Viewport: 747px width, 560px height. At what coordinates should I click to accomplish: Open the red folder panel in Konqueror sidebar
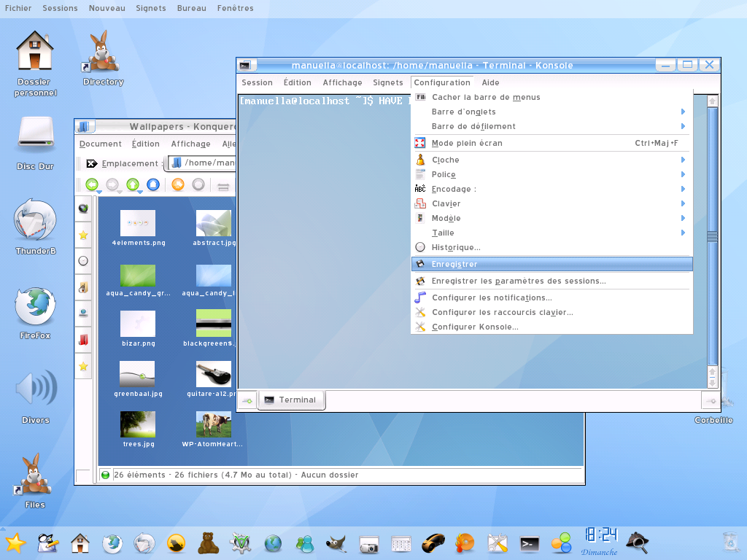83,340
